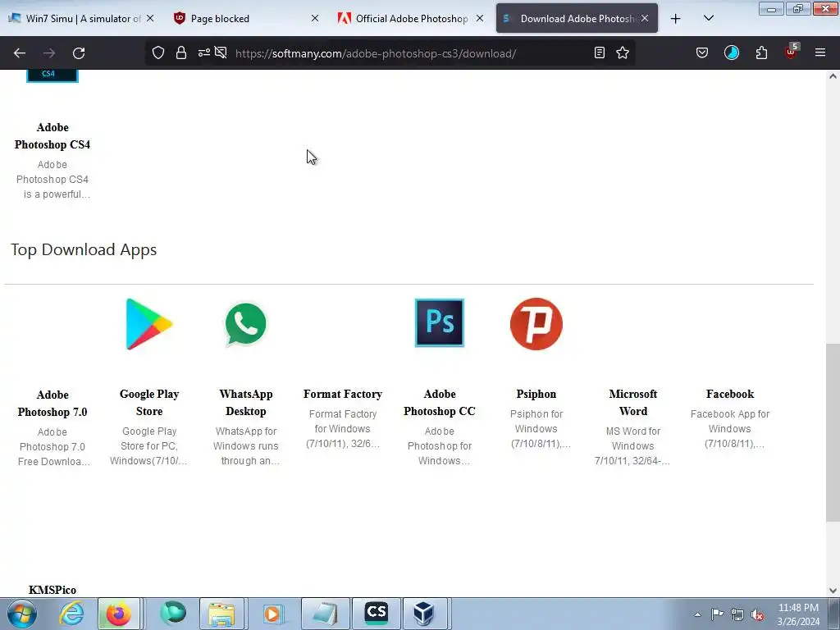The height and width of the screenshot is (630, 840).
Task: Click the scrollbar up arrow
Action: [833, 76]
